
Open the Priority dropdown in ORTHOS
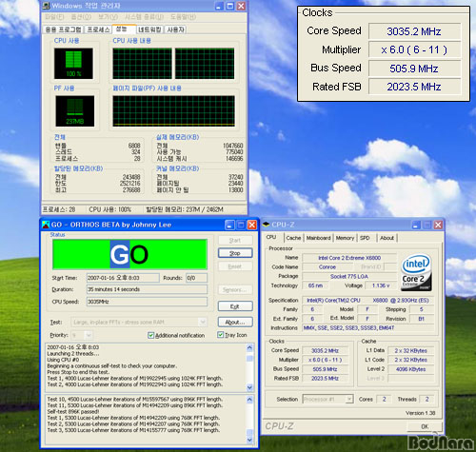pos(89,335)
